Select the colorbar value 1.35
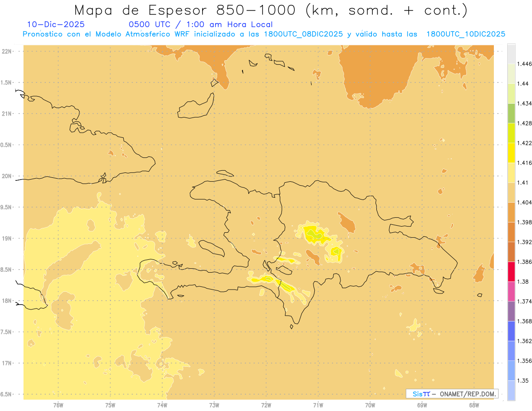This screenshot has width=532, height=411. (522, 380)
